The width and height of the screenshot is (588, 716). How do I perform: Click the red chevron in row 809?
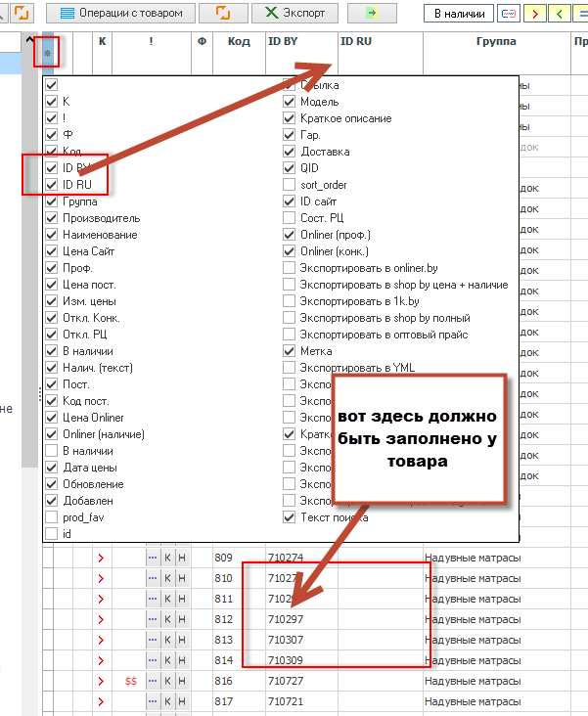102,558
